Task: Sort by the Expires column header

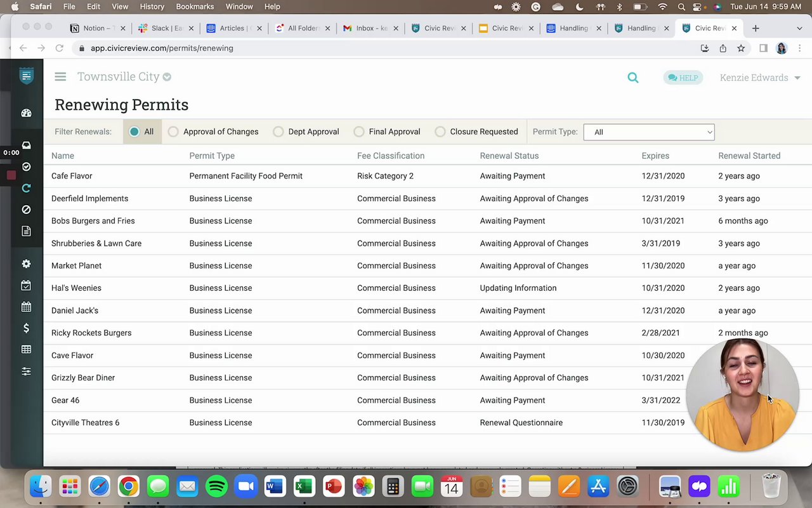Action: click(655, 156)
